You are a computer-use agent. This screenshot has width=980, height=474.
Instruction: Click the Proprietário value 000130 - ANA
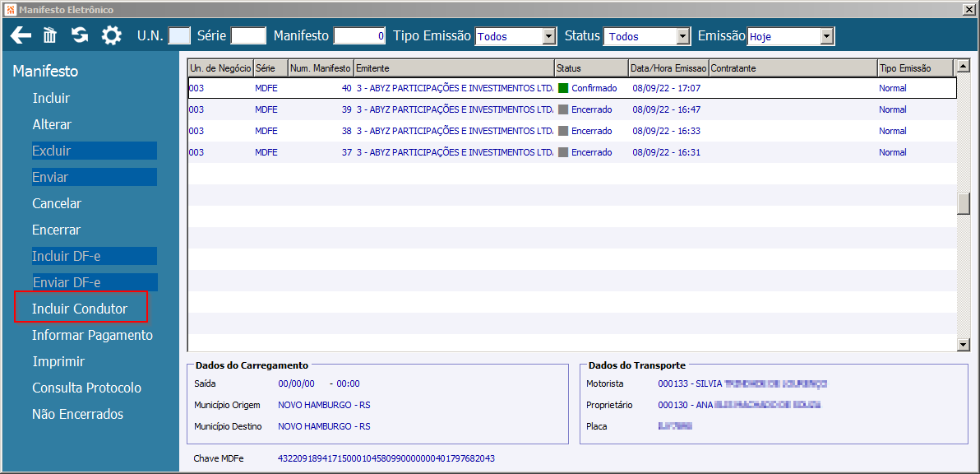click(x=739, y=405)
